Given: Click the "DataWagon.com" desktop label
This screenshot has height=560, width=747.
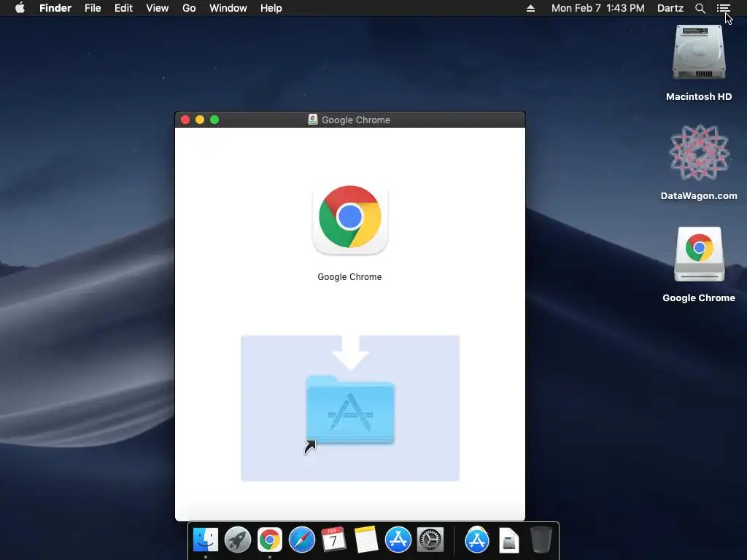Looking at the screenshot, I should tap(699, 195).
